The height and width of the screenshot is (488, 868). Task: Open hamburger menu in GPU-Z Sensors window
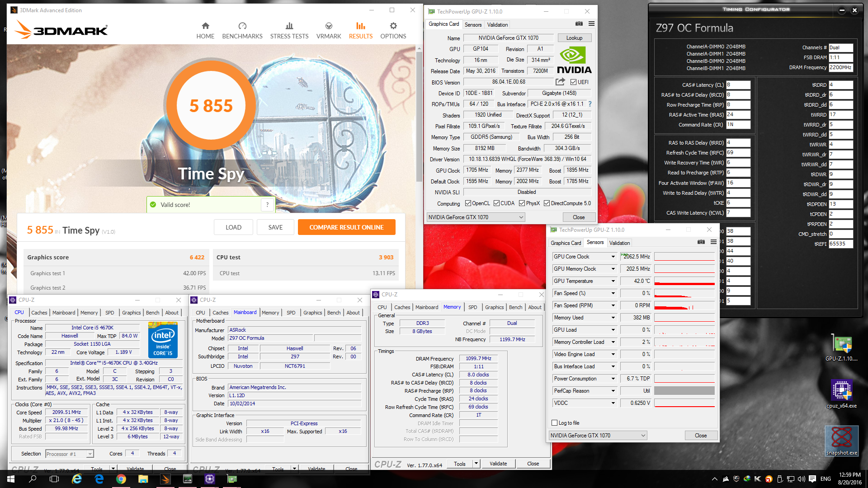(x=713, y=242)
